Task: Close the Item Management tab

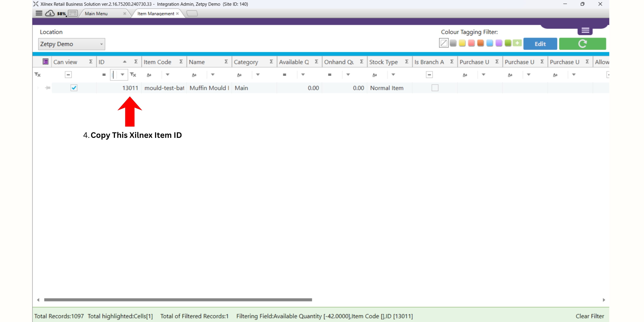Action: click(177, 13)
